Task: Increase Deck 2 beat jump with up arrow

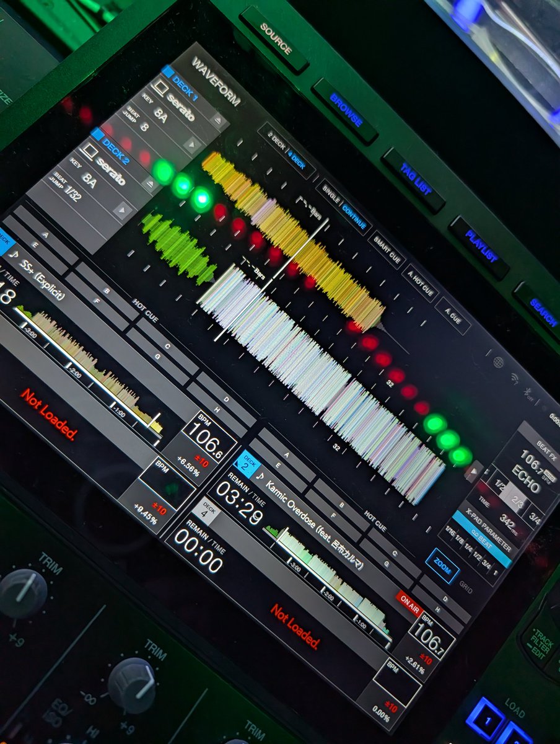Action: click(x=149, y=184)
